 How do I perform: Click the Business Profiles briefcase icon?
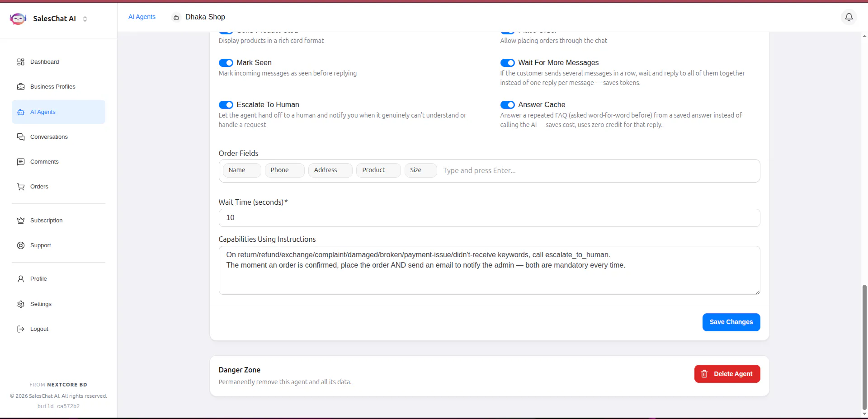21,87
